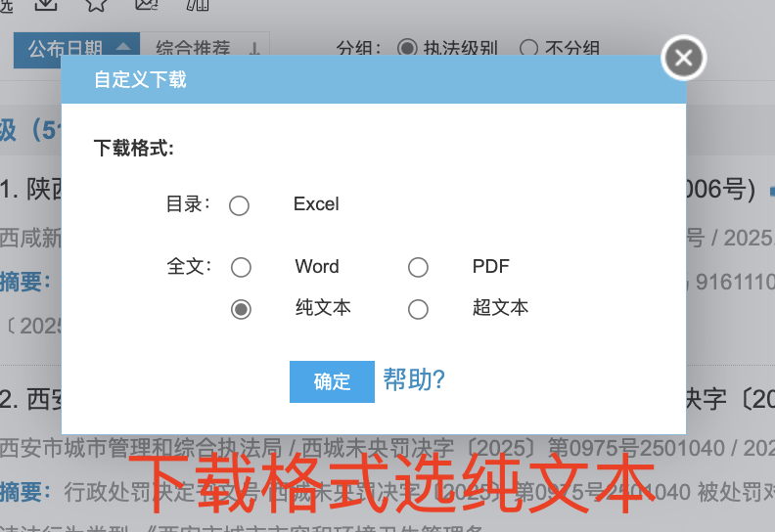The height and width of the screenshot is (532, 775).
Task: Click the chart analysis icon in toolbar
Action: click(146, 4)
